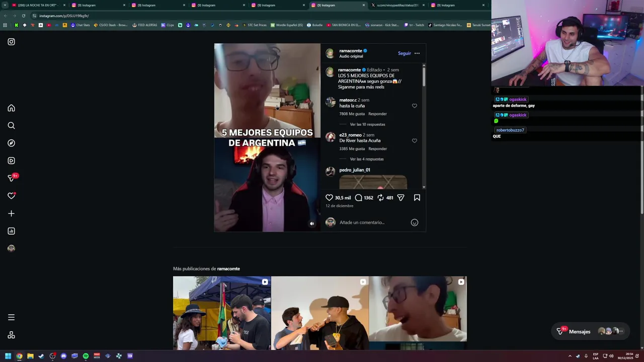The width and height of the screenshot is (644, 362).
Task: Open the post options three-dot menu
Action: [x=417, y=53]
